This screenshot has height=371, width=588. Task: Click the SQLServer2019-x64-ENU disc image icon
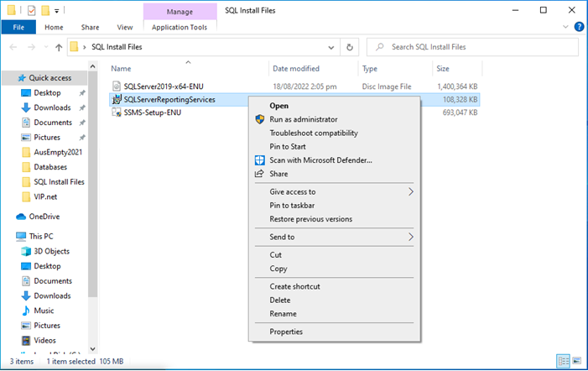(117, 86)
